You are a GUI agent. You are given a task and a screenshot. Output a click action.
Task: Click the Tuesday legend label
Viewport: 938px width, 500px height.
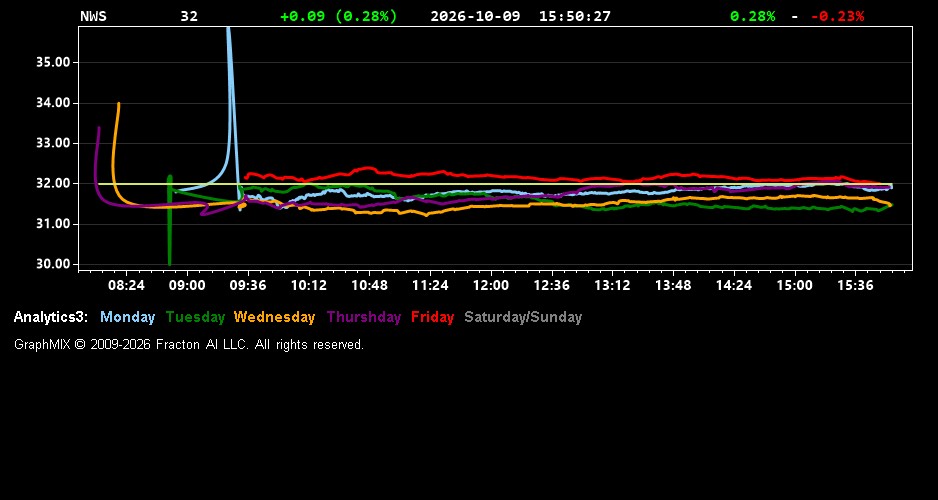[x=195, y=318]
